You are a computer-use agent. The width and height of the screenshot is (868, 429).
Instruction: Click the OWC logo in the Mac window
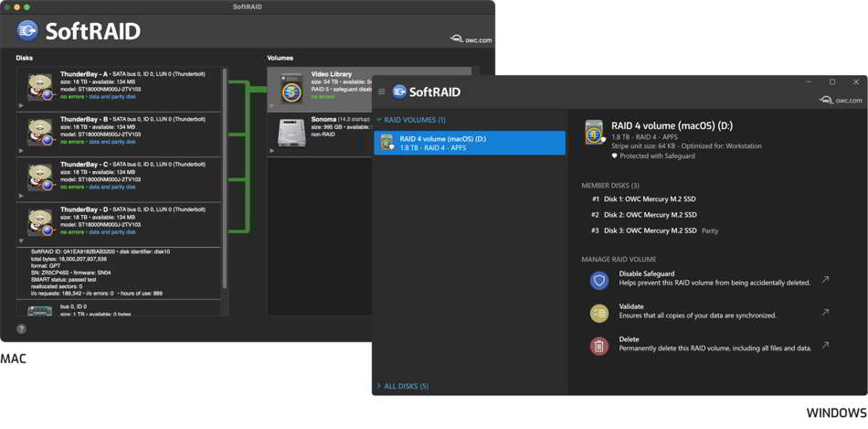[x=457, y=39]
